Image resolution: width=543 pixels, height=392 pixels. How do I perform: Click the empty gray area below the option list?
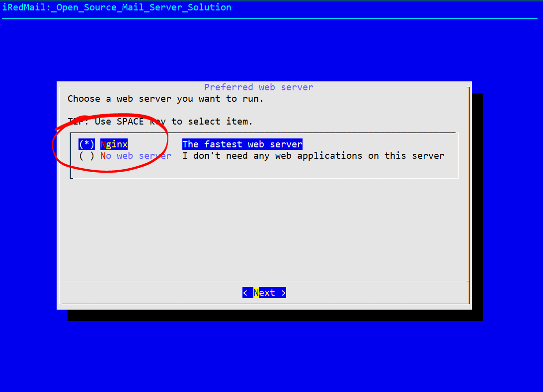click(263, 228)
